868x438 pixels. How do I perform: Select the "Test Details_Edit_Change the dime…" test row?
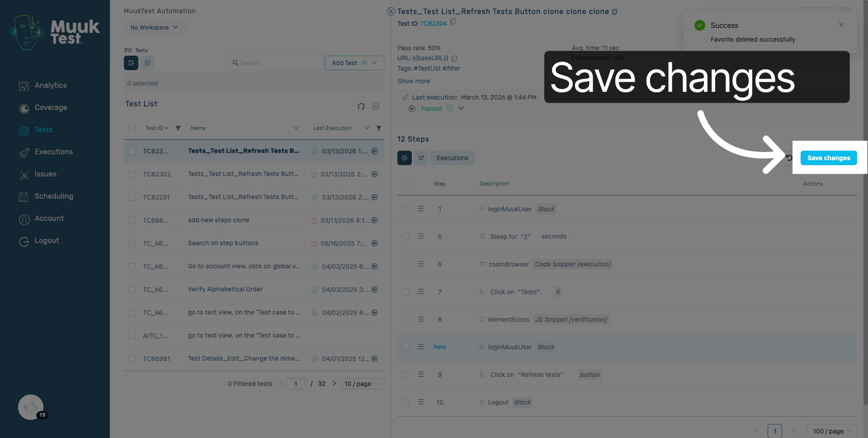click(x=254, y=359)
